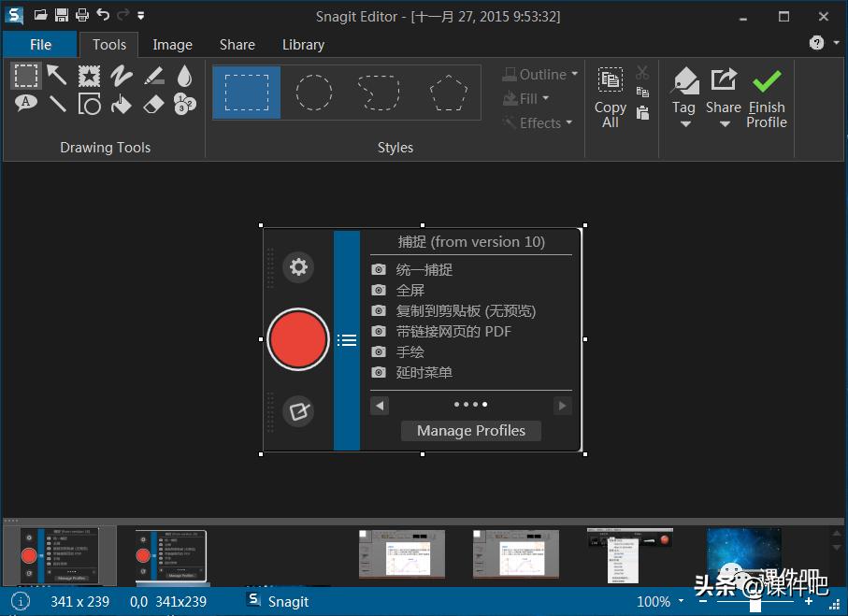The height and width of the screenshot is (616, 848).
Task: Tick the checkbox on the third tray thumbnail
Action: (x=364, y=535)
